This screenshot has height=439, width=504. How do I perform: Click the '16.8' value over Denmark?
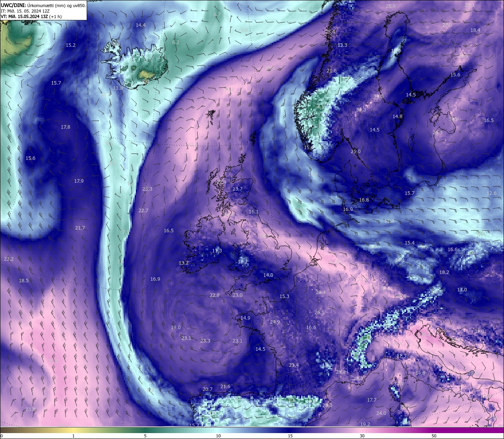click(364, 200)
